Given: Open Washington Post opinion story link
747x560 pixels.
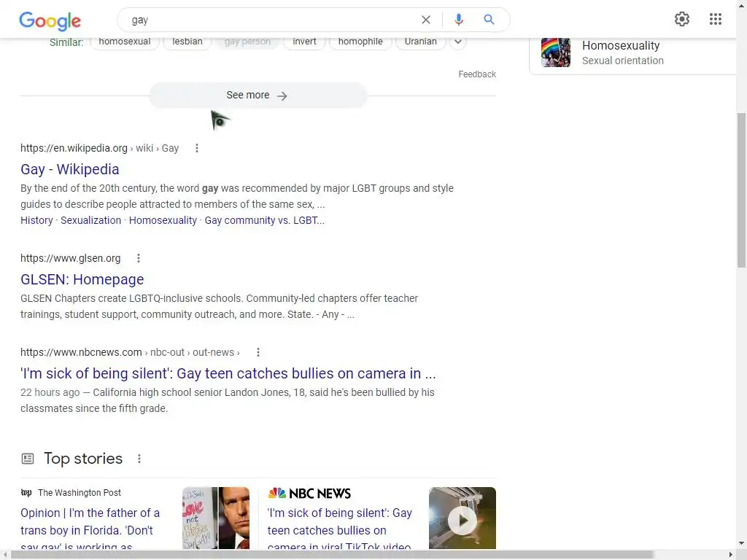Looking at the screenshot, I should 90,528.
